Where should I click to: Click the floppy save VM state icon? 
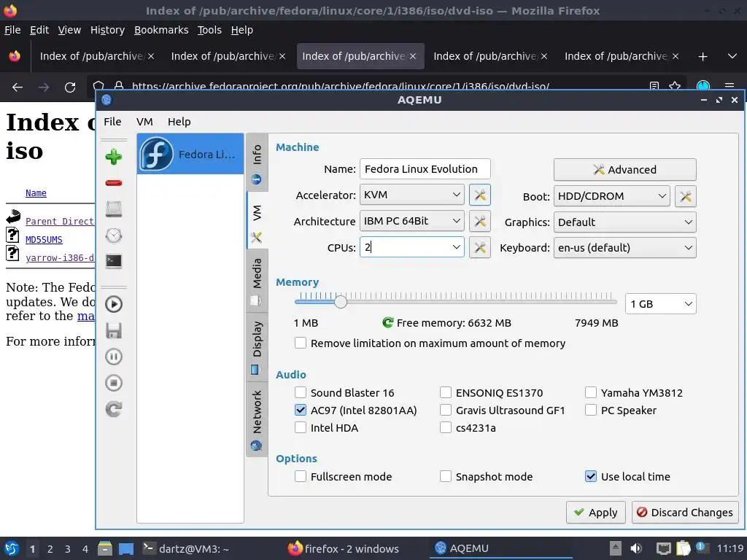[x=113, y=330]
